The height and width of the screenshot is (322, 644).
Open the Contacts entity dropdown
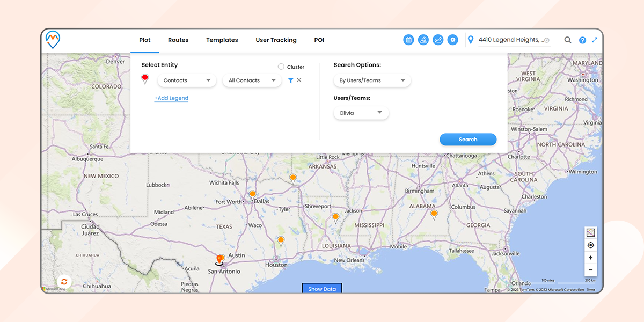click(x=187, y=80)
